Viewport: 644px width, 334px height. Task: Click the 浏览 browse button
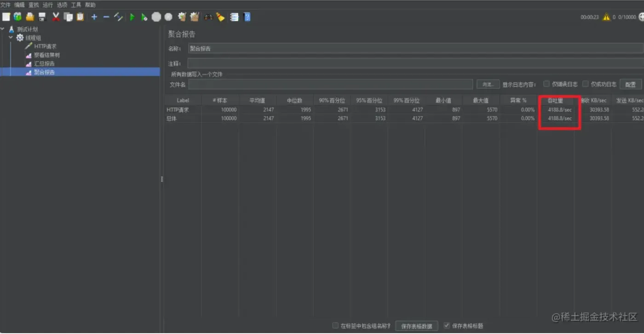tap(488, 84)
